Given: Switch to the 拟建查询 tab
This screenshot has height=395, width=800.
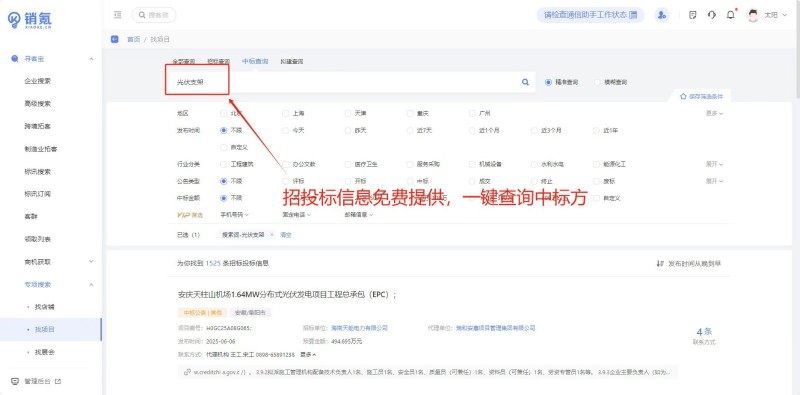Looking at the screenshot, I should (x=292, y=61).
